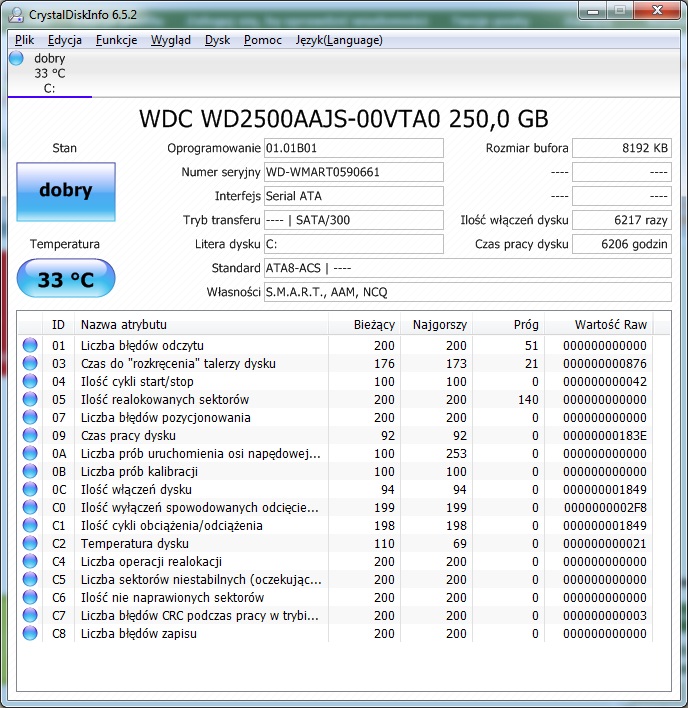Click the Najgorszy column header
This screenshot has width=690, height=708.
pos(436,325)
